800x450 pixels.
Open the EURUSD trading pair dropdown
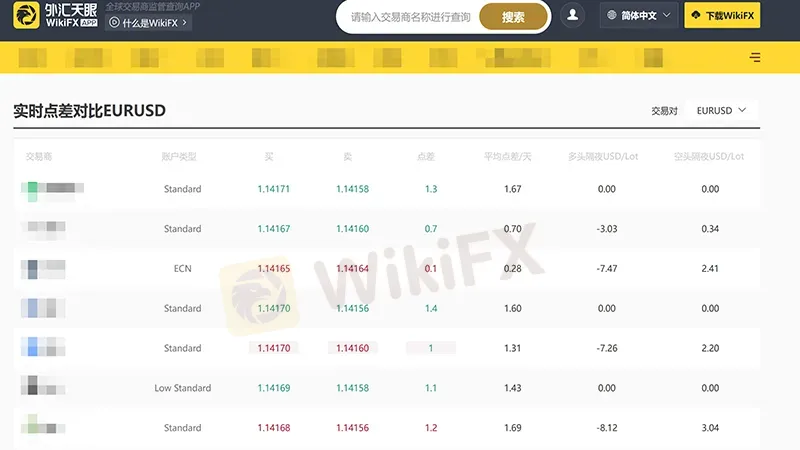(x=721, y=110)
